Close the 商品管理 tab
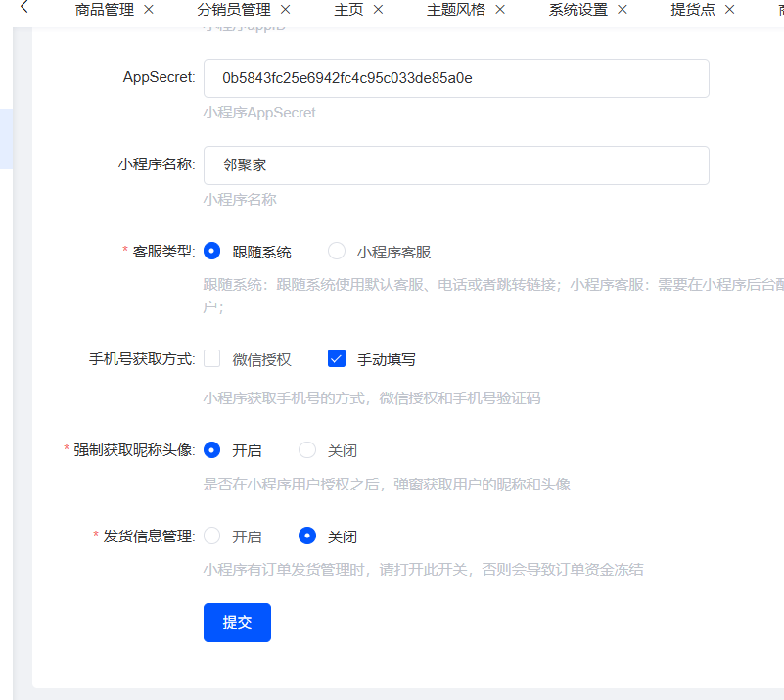Viewport: 784px width, 700px height. (x=149, y=10)
